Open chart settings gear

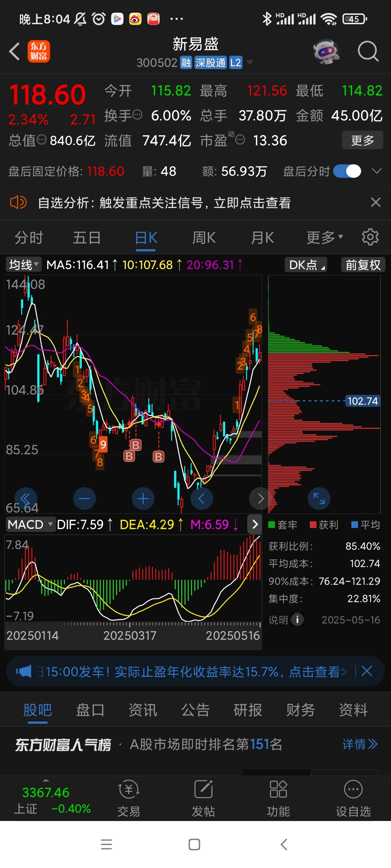370,237
